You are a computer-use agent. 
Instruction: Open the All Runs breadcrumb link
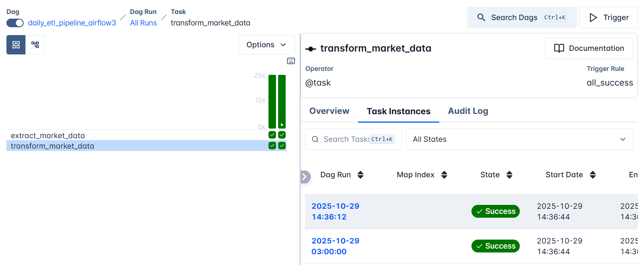144,23
